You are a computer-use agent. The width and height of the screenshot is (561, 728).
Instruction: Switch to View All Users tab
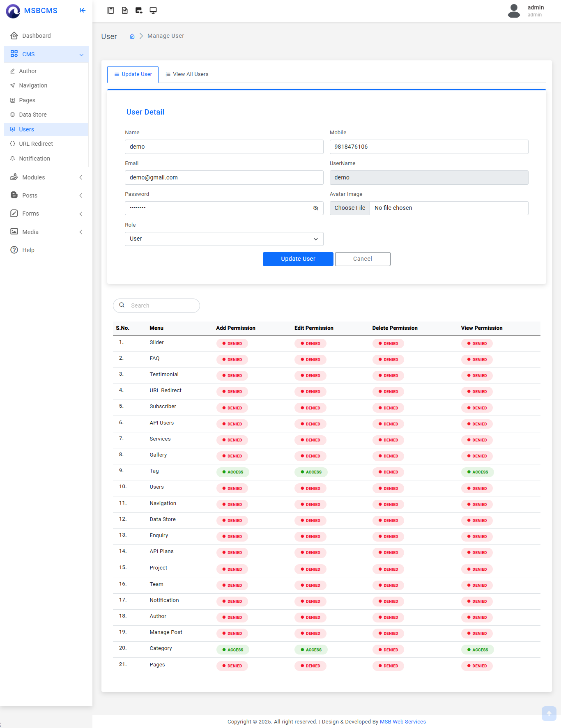coord(187,74)
